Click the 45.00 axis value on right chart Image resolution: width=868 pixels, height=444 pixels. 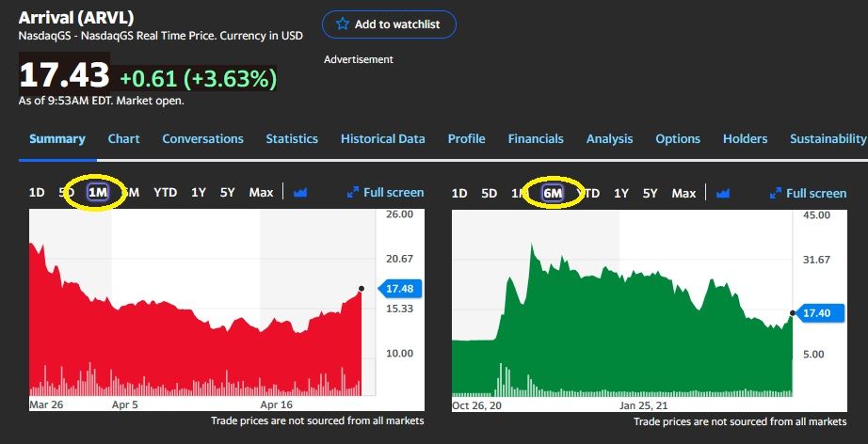point(816,214)
